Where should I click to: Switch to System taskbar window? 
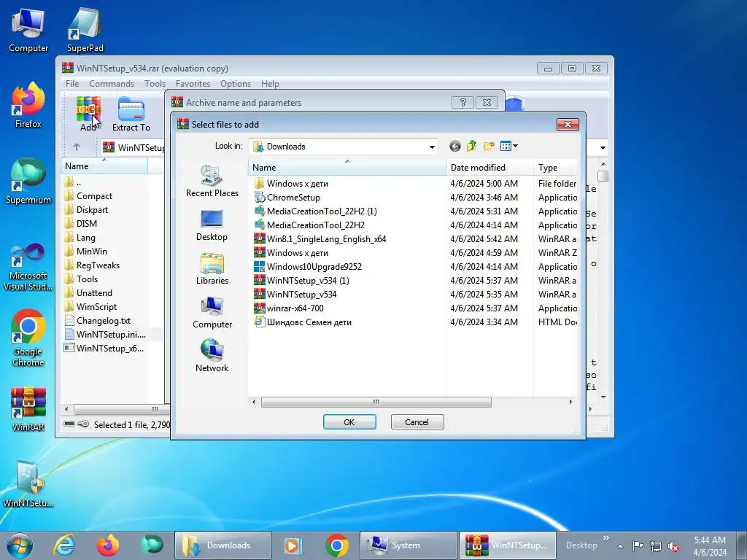pyautogui.click(x=409, y=545)
